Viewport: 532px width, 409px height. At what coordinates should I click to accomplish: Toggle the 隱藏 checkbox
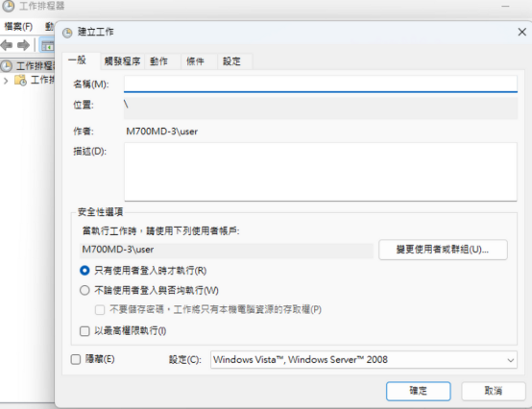click(76, 359)
